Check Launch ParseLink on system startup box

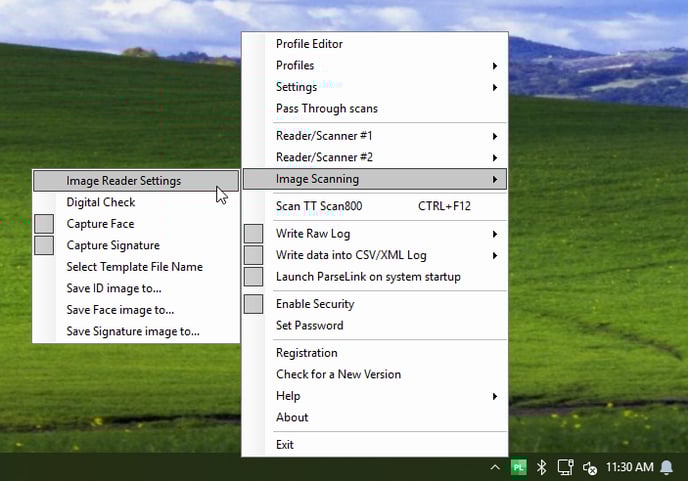254,277
